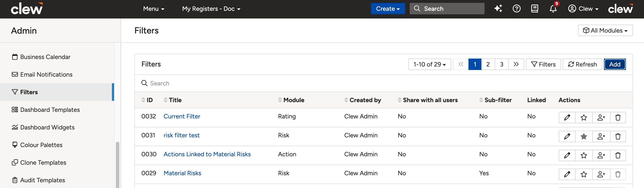
Task: Click the Clew logo at top left
Action: [x=27, y=9]
